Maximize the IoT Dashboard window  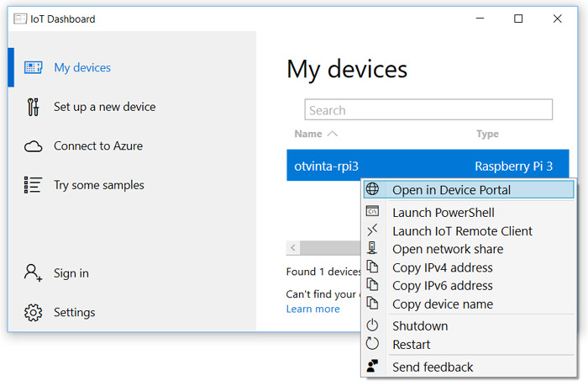click(x=518, y=19)
